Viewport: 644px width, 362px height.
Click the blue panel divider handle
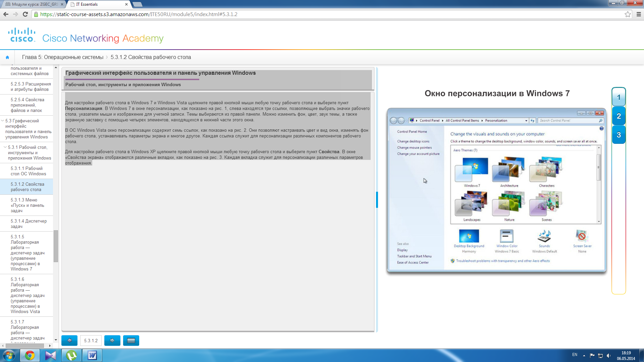377,200
